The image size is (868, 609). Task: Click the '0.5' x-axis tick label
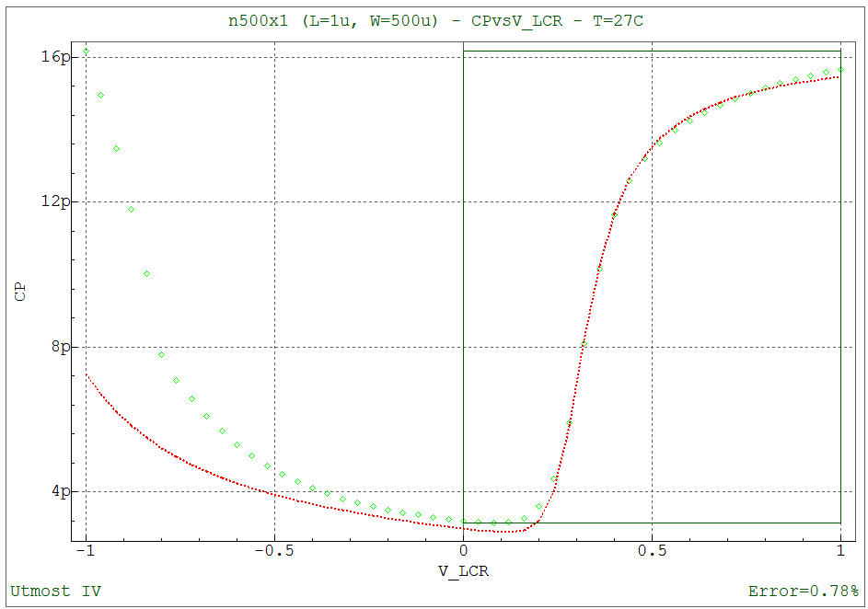coord(652,550)
